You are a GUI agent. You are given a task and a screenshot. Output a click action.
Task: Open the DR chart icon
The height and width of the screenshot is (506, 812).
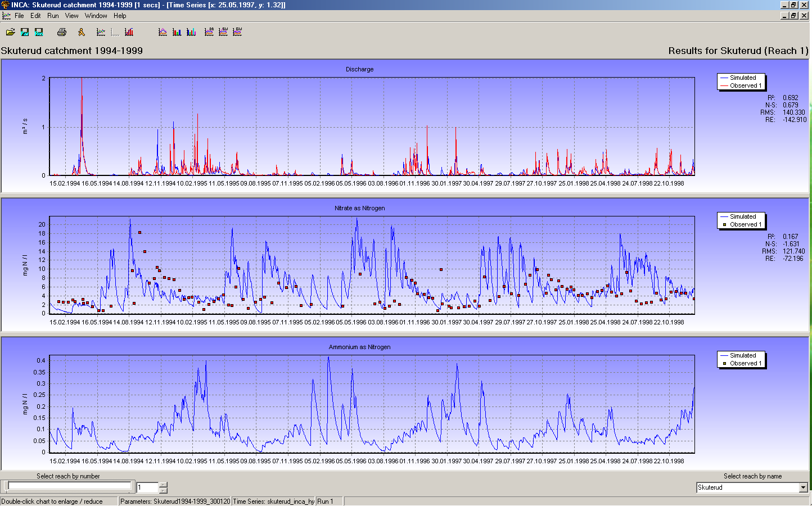tap(209, 32)
